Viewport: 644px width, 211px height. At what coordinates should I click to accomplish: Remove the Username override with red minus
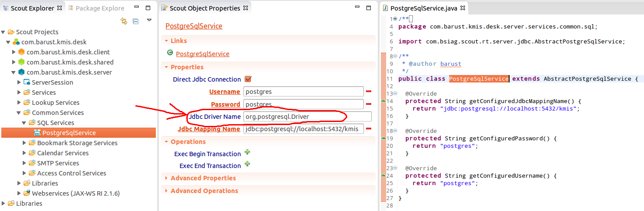point(369,91)
